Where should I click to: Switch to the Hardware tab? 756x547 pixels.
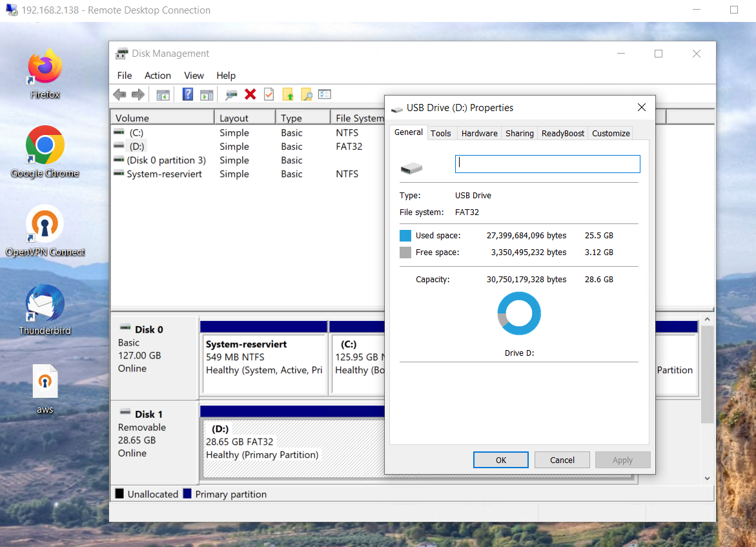[x=479, y=133]
